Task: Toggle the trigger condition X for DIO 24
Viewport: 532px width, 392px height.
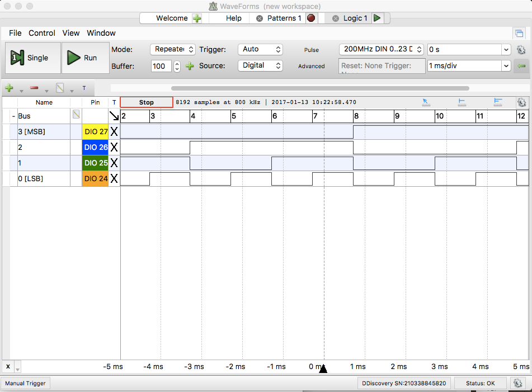Action: click(x=114, y=178)
